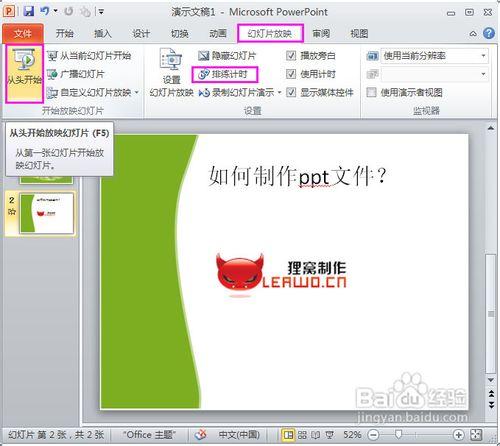Switch to the 动画 (Animations) tab

(x=218, y=33)
